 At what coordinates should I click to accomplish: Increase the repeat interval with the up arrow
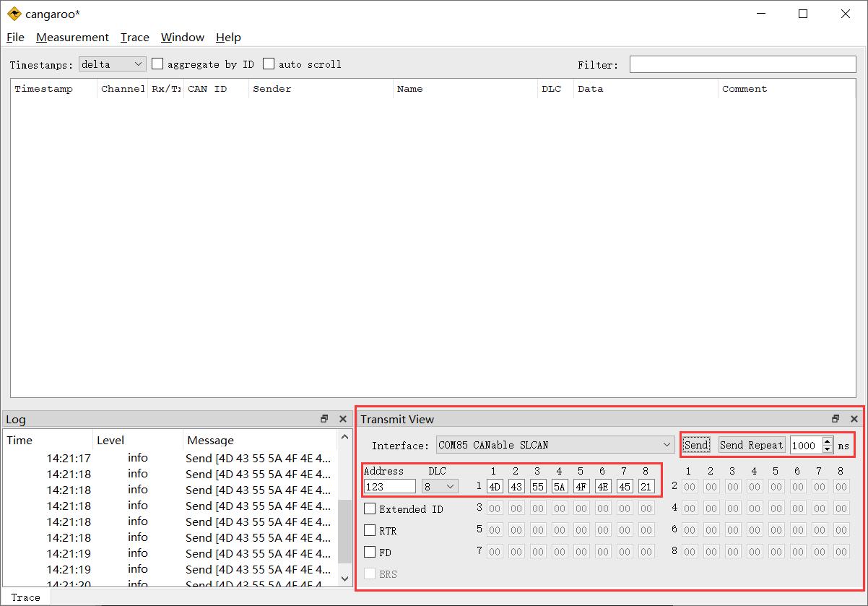pos(827,441)
